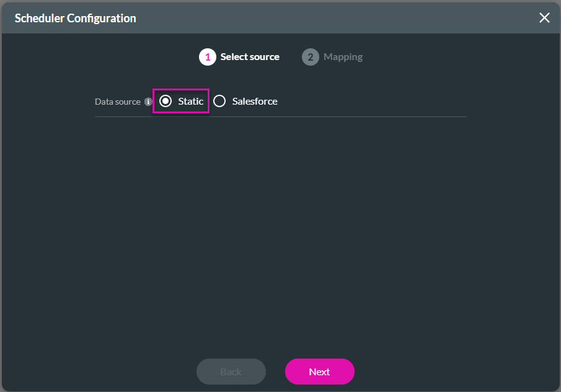Click the Data source label text
The width and height of the screenshot is (561, 392).
pos(118,101)
